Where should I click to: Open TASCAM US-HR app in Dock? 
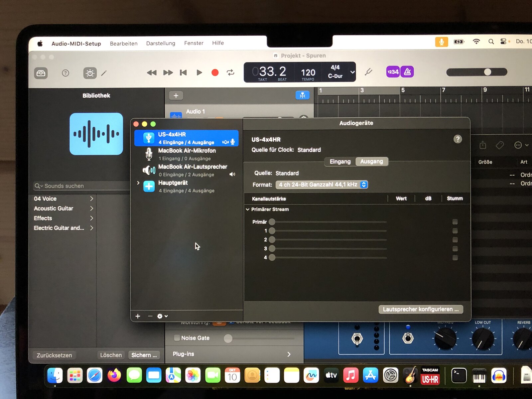click(x=430, y=376)
